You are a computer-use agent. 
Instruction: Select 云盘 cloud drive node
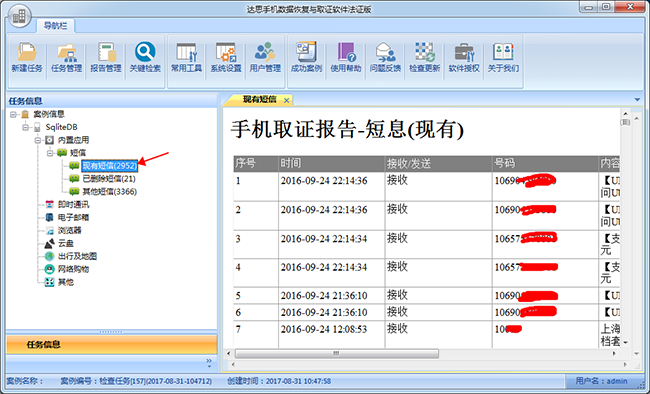pyautogui.click(x=65, y=243)
